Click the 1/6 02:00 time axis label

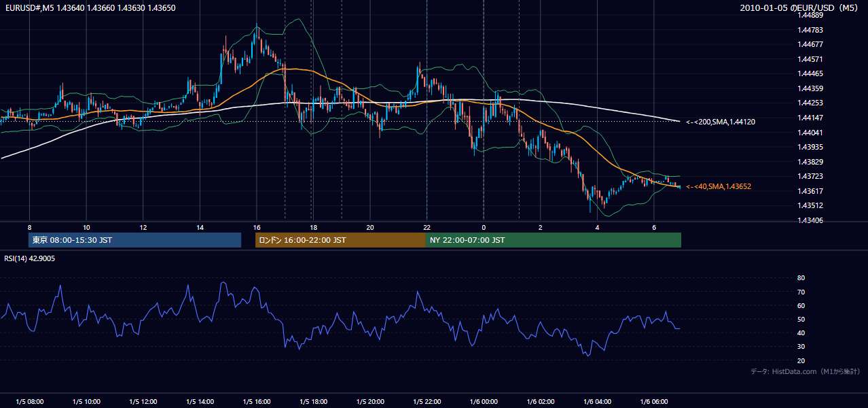pos(540,402)
